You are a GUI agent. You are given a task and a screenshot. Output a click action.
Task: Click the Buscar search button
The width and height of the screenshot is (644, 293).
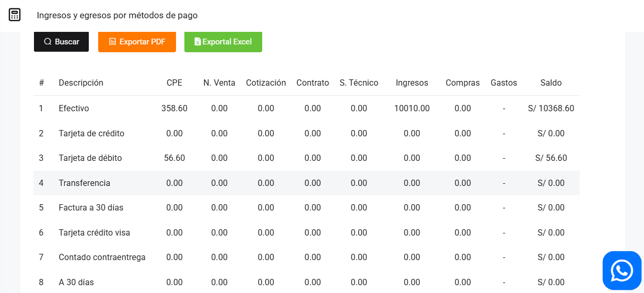61,42
